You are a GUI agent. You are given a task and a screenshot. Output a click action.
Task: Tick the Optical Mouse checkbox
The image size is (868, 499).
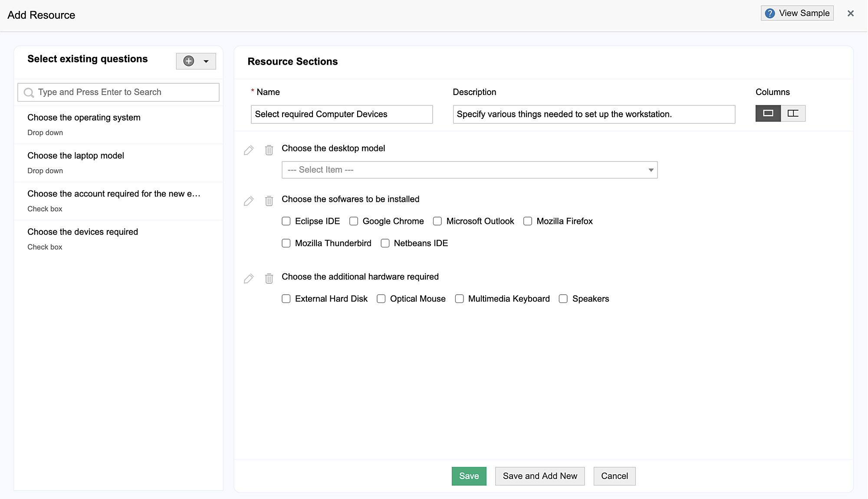coord(381,299)
